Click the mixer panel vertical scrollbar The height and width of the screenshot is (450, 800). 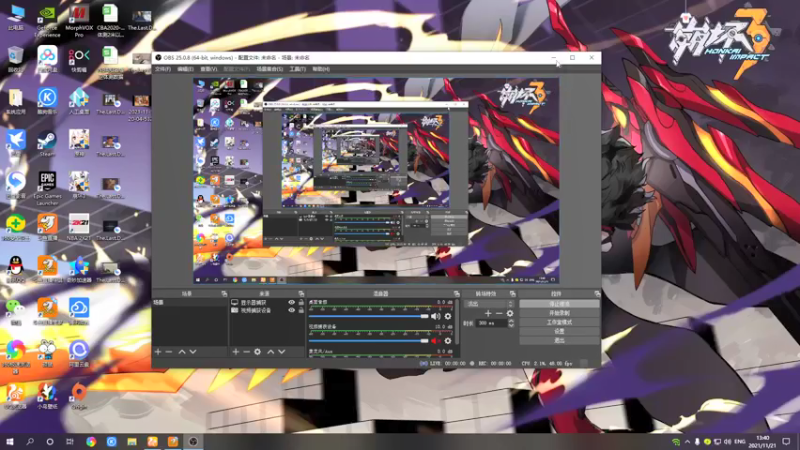[x=457, y=321]
